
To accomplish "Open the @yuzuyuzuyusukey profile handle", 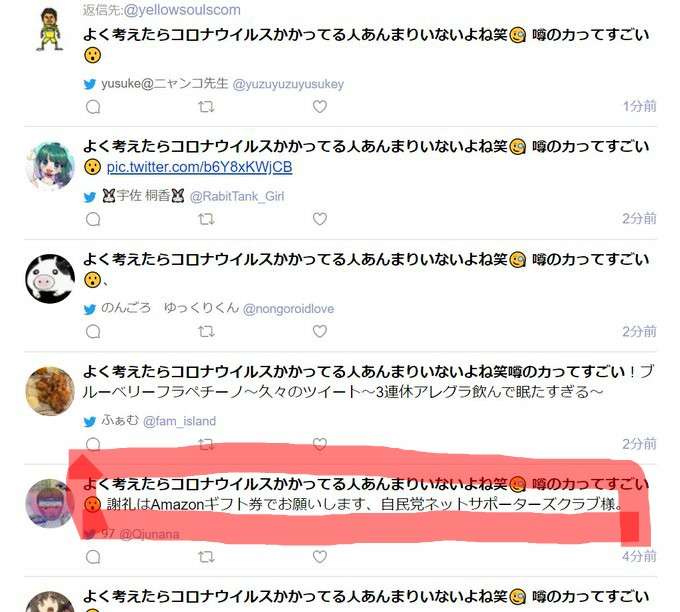I will (x=288, y=84).
